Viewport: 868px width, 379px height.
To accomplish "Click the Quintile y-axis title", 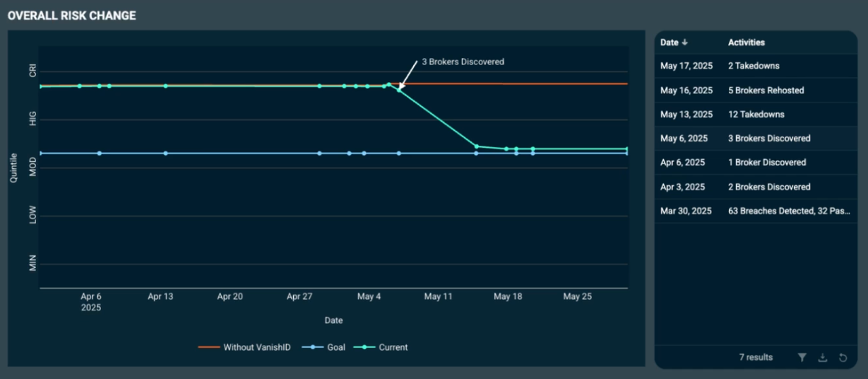I will (13, 168).
